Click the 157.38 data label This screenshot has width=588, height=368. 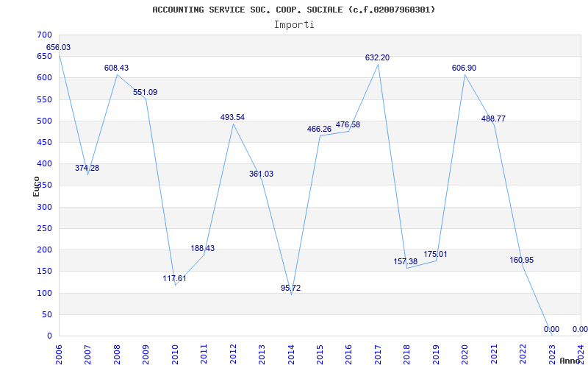(x=406, y=262)
